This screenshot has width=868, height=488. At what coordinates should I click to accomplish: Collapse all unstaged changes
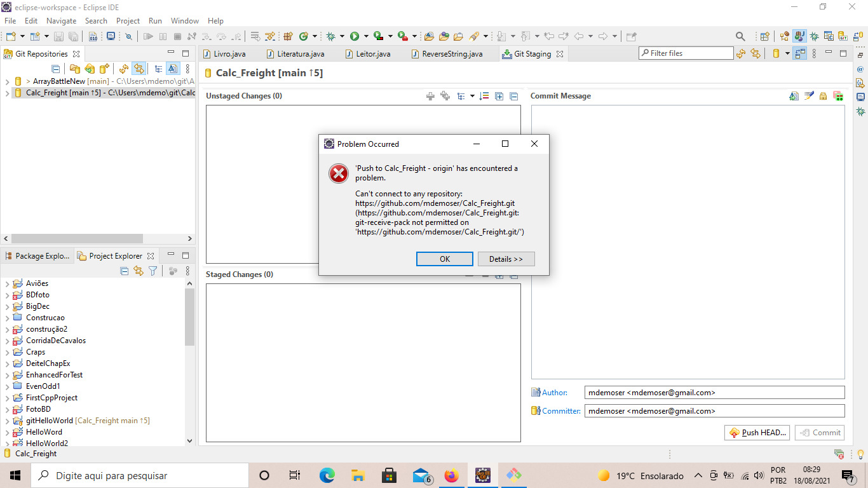click(514, 96)
